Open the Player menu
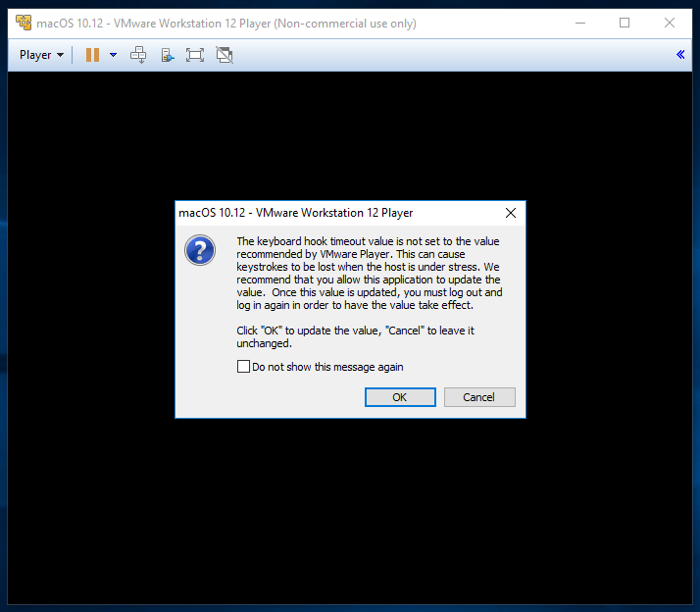 click(41, 55)
